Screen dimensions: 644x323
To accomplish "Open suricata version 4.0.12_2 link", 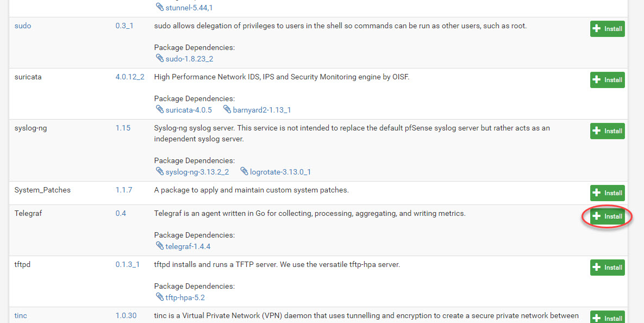I will (x=130, y=77).
